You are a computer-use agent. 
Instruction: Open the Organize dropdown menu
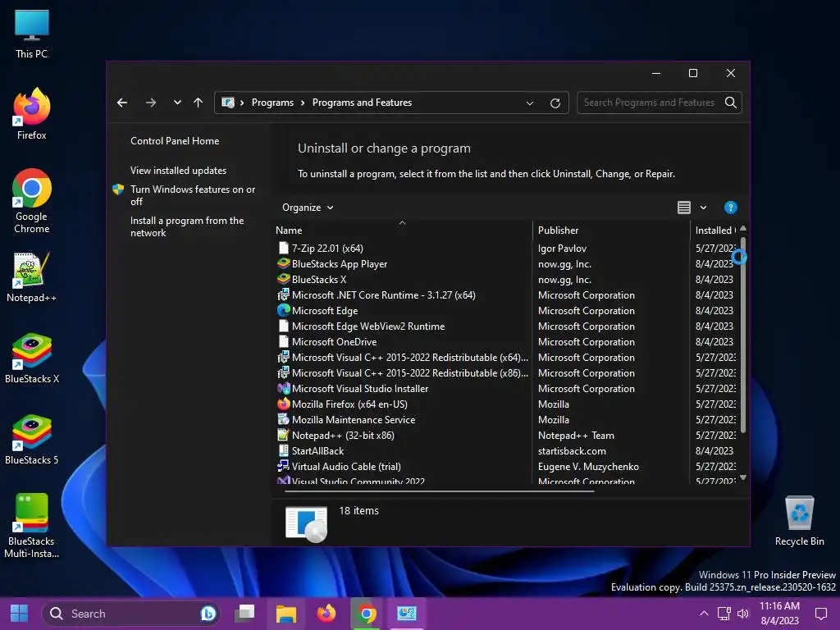click(x=308, y=208)
